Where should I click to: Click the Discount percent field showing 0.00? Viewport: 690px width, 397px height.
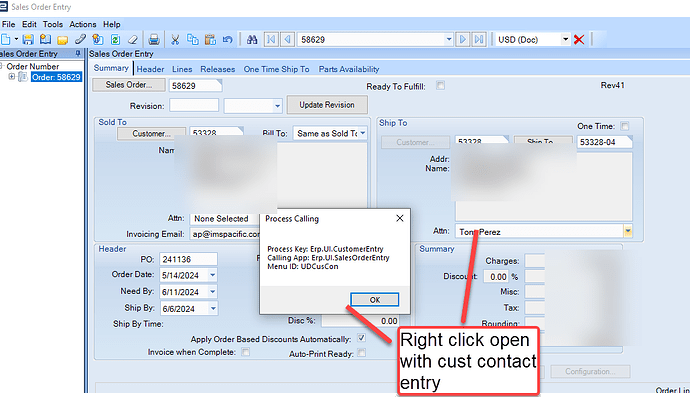[x=496, y=276]
